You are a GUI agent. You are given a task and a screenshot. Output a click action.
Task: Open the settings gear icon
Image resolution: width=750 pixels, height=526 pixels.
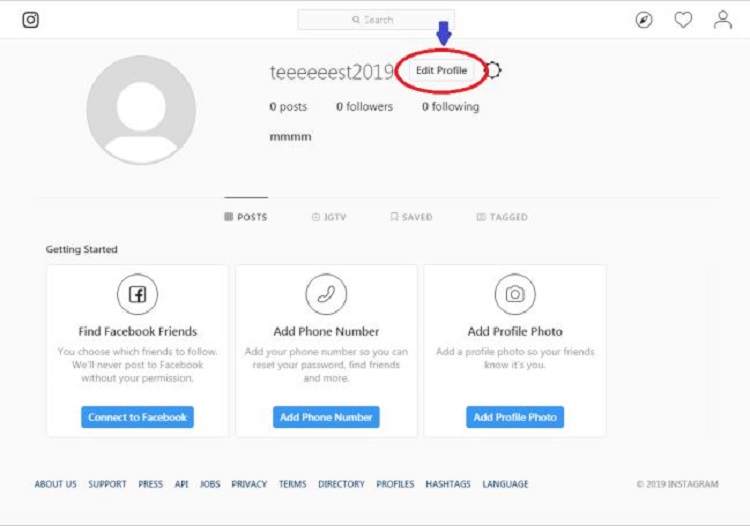493,70
